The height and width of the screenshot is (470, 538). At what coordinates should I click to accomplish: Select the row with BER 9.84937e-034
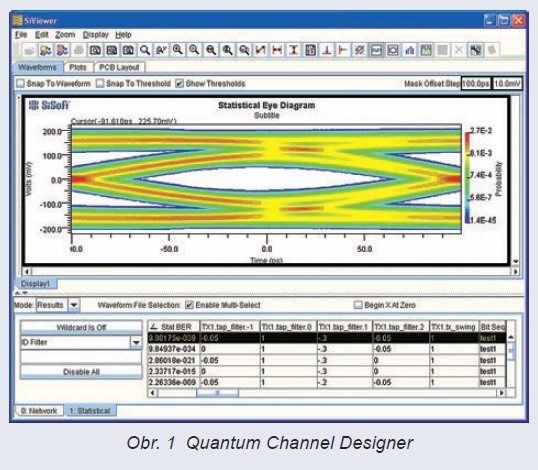click(x=327, y=349)
